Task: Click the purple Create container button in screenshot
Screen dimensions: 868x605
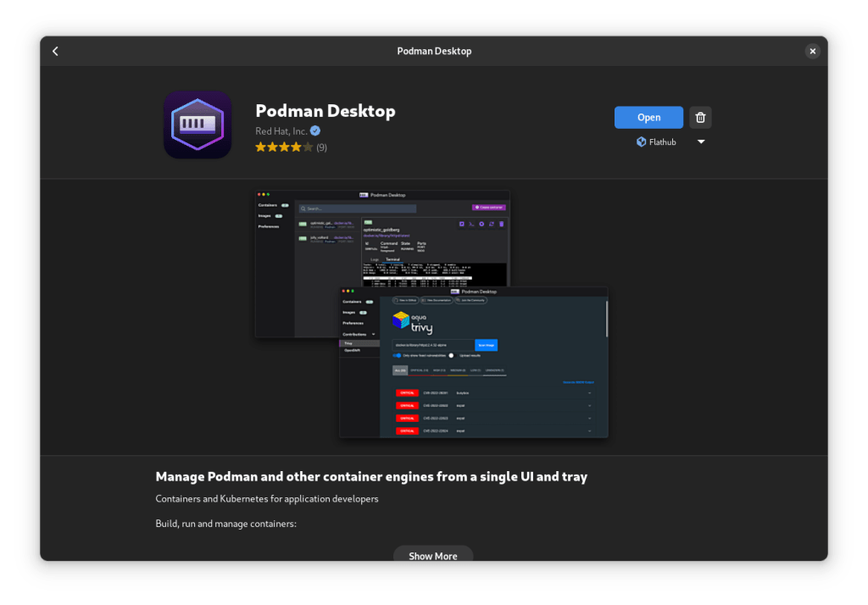Action: click(488, 208)
